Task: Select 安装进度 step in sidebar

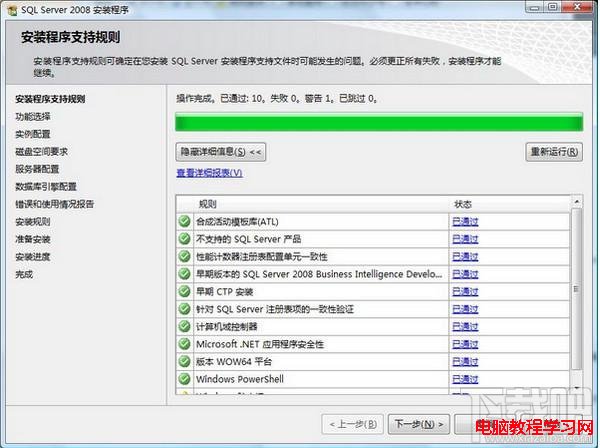Action: click(33, 257)
